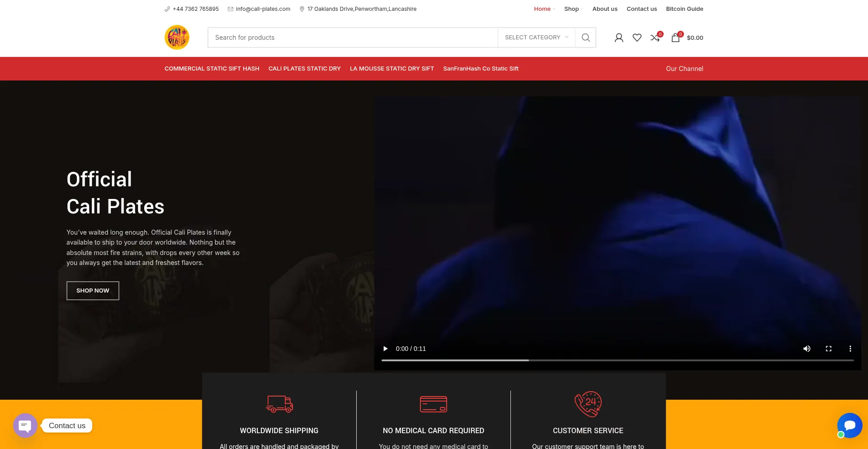Open the wishlist heart icon
Image resolution: width=868 pixels, height=449 pixels.
(x=637, y=38)
